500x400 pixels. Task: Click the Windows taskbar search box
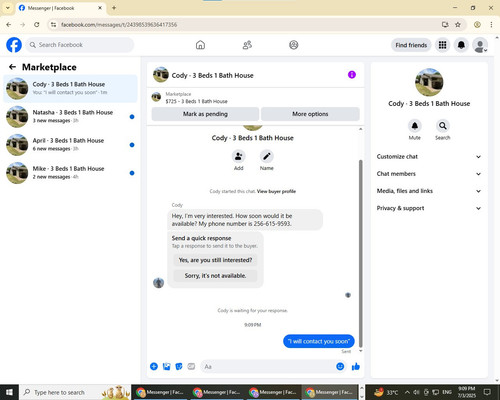(x=75, y=392)
